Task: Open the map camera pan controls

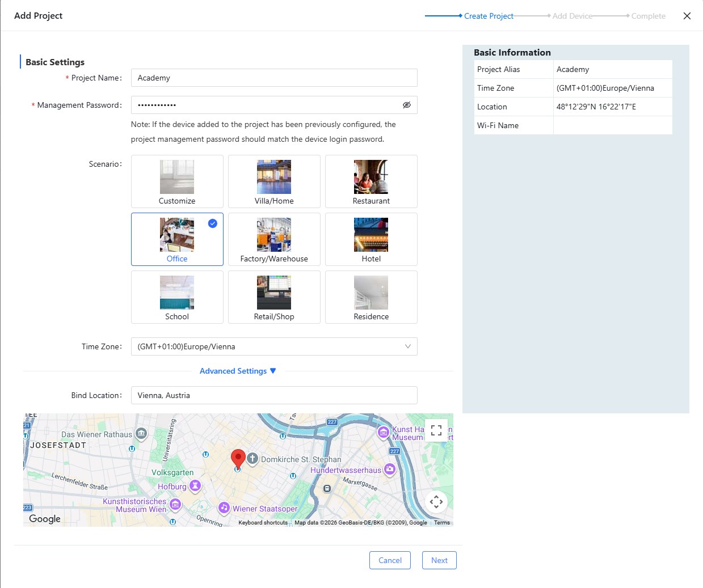Action: tap(436, 502)
